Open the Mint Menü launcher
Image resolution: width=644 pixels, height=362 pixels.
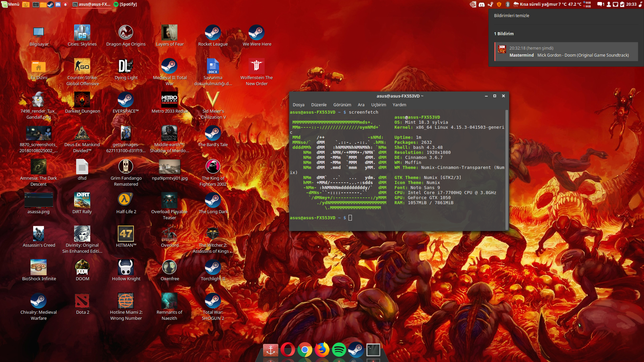pyautogui.click(x=11, y=4)
